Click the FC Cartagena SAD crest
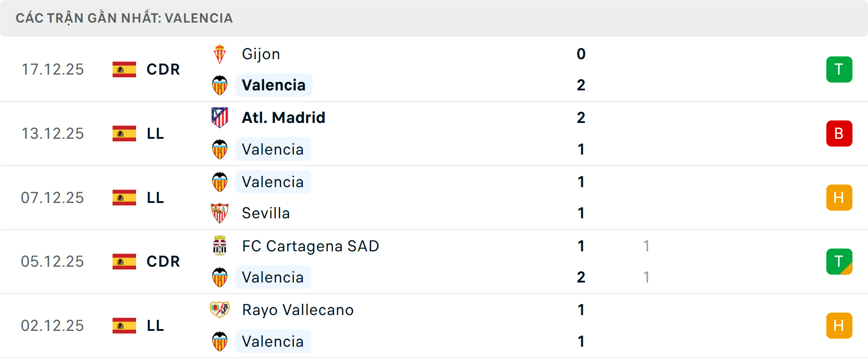 tap(220, 246)
